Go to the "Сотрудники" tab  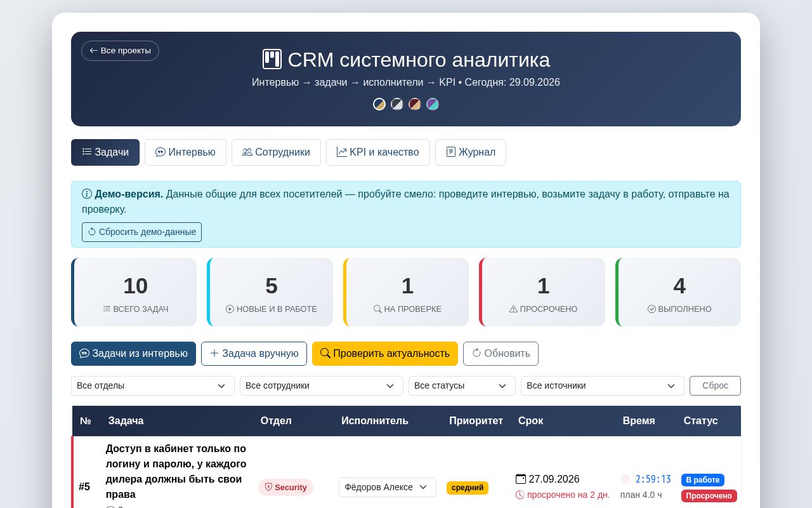pyautogui.click(x=276, y=152)
